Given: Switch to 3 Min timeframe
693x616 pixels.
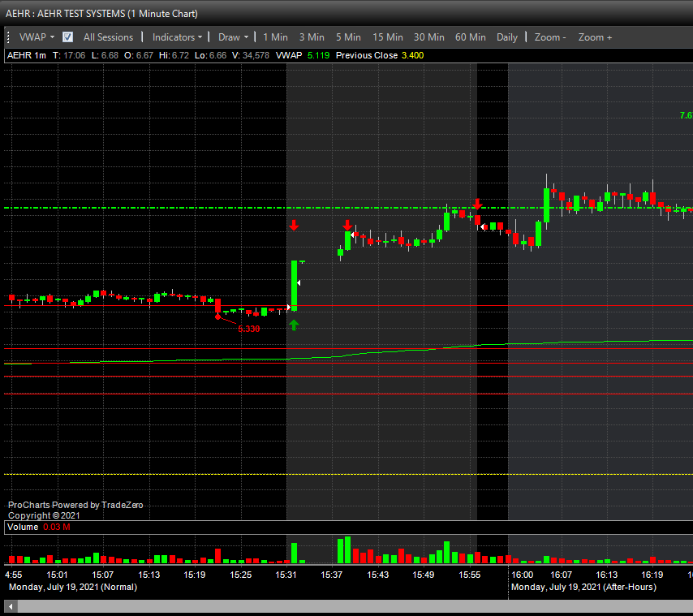Looking at the screenshot, I should point(312,37).
